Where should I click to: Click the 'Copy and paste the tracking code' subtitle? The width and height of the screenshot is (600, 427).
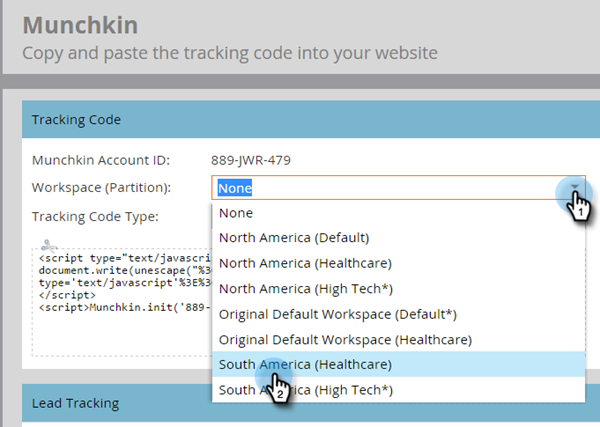tap(230, 53)
